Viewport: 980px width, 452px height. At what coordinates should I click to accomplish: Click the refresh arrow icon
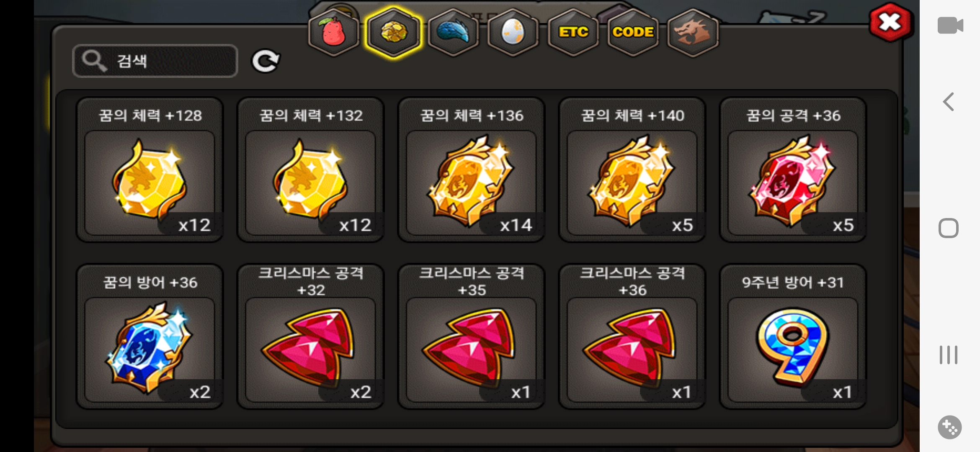(x=266, y=61)
